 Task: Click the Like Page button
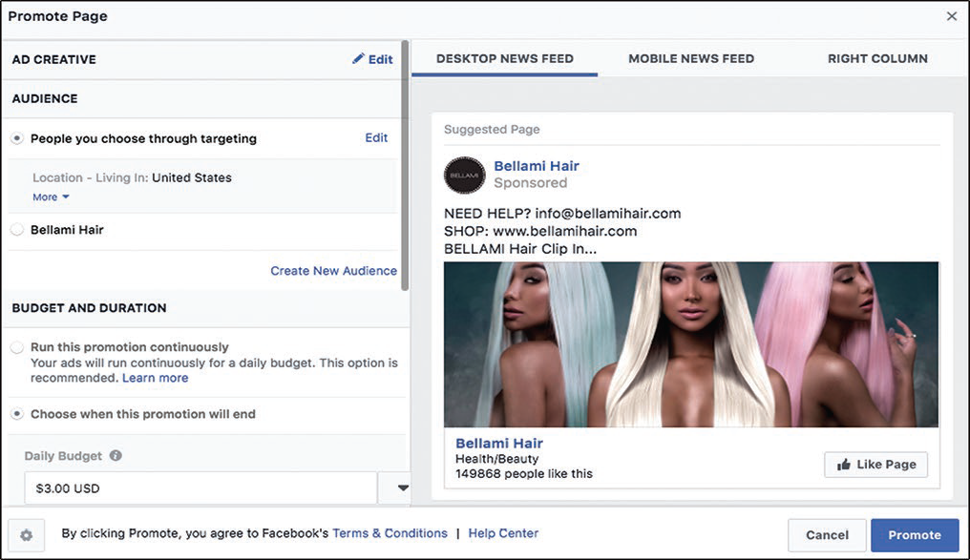[x=876, y=465]
